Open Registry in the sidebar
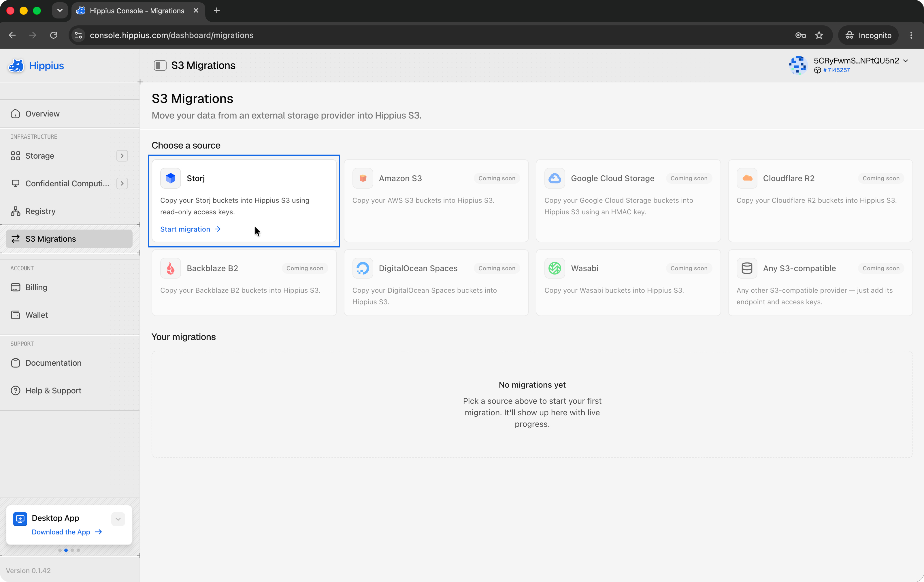924x582 pixels. point(69,211)
